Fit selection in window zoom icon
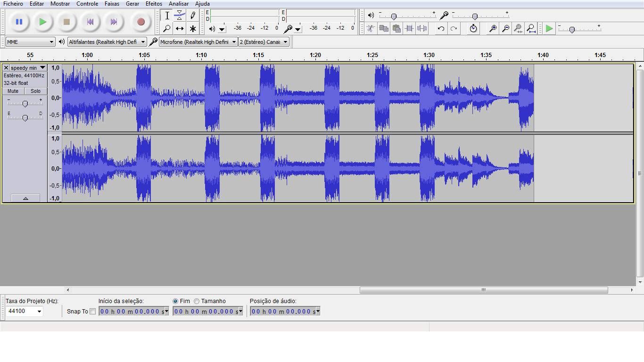 click(518, 29)
